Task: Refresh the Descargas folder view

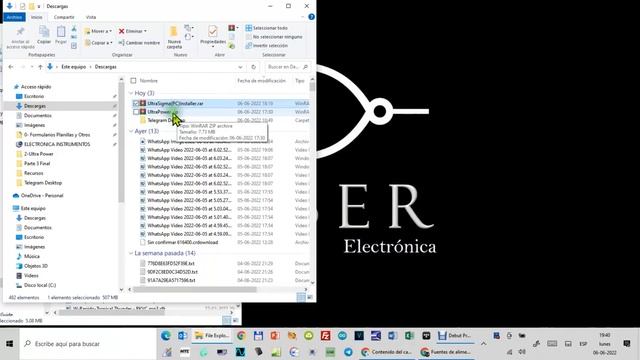Action: point(253,67)
